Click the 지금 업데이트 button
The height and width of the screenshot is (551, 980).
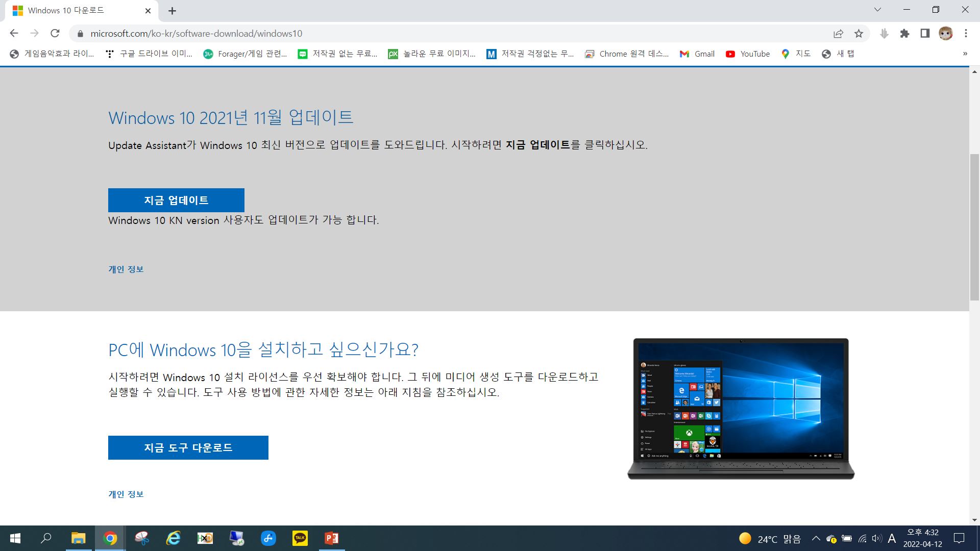click(x=176, y=200)
